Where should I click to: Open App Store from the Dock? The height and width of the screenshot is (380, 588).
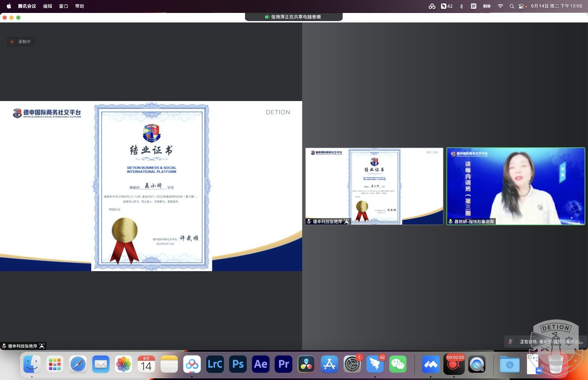point(329,364)
